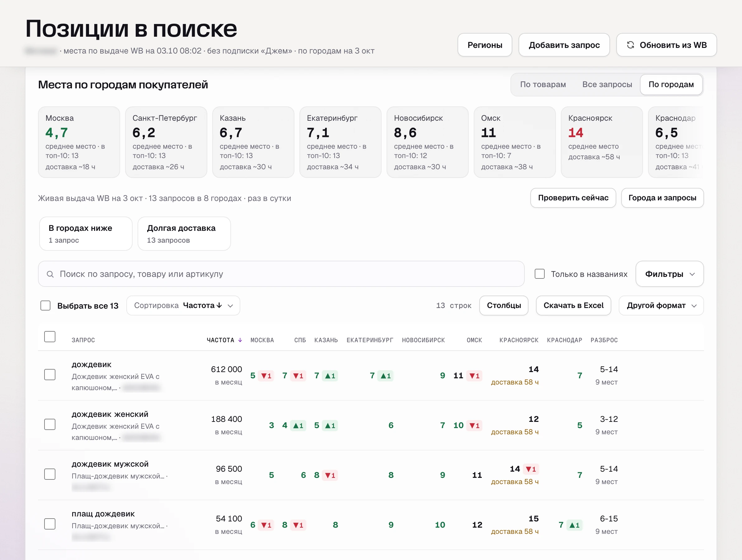Filter by Долгая доставка card
The width and height of the screenshot is (742, 560).
pos(184,234)
